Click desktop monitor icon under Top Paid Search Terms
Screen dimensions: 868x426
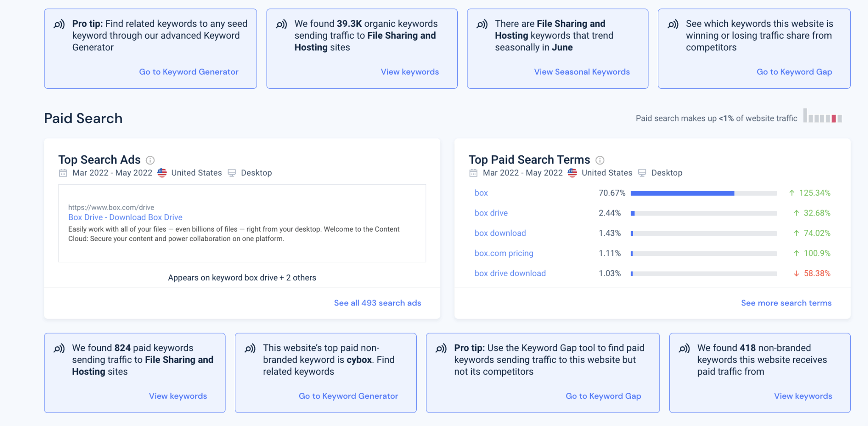click(642, 173)
